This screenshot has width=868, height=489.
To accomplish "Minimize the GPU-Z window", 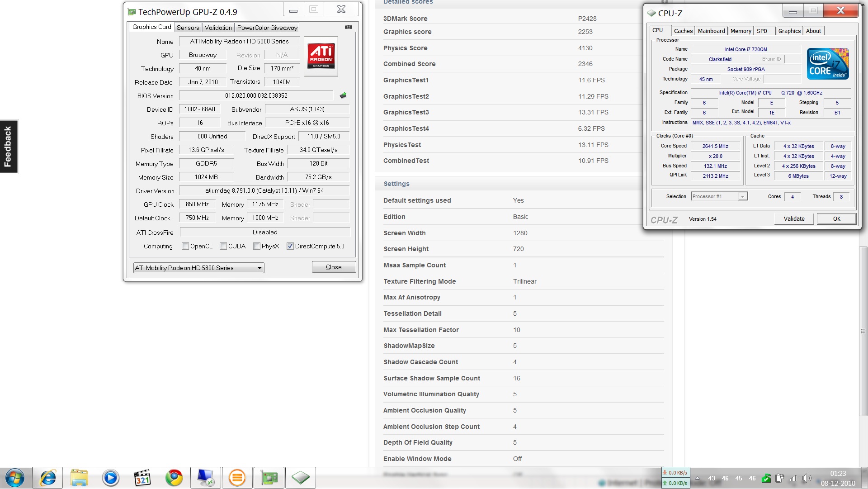I will 293,9.
